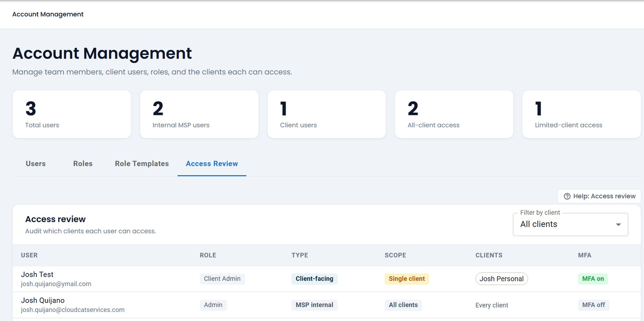Viewport: 644px width, 321px height.
Task: Open the Help: Access review button
Action: 599,196
